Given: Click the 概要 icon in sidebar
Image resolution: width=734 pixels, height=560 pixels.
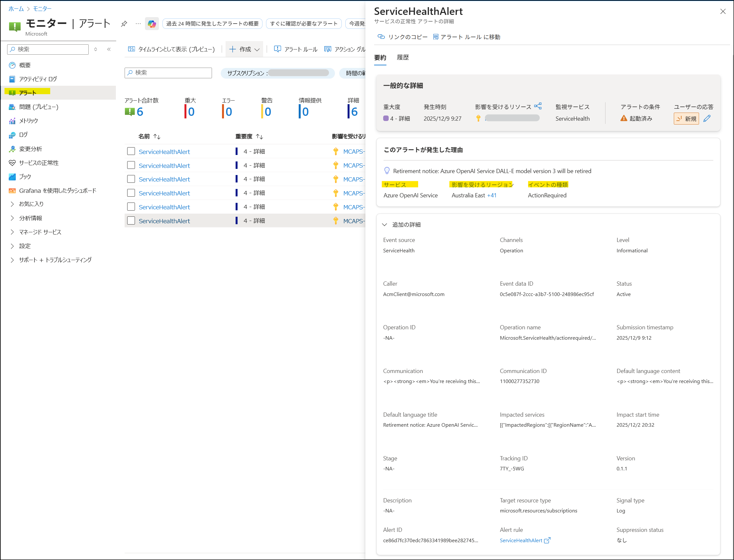Looking at the screenshot, I should [x=12, y=65].
